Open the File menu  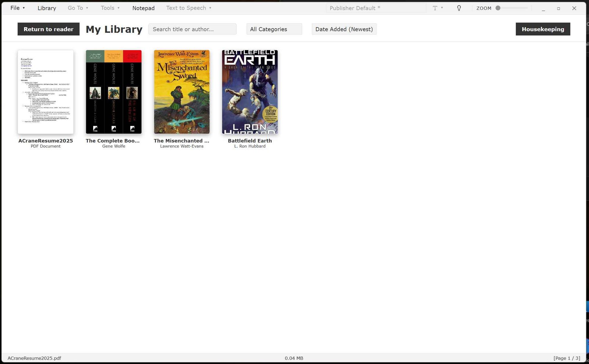pos(17,8)
